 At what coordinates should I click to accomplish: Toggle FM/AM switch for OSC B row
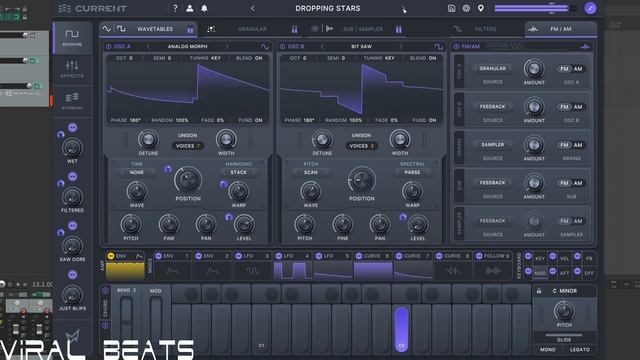click(x=571, y=107)
